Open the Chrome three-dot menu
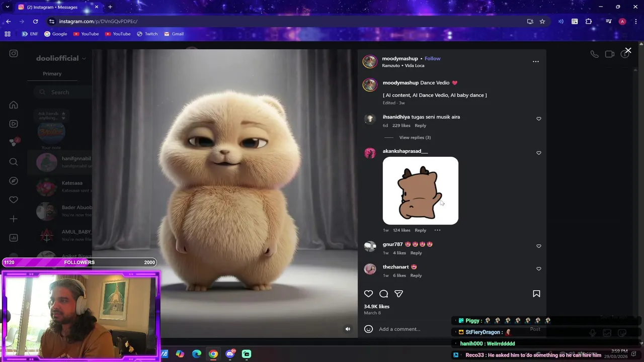The height and width of the screenshot is (362, 644). click(x=636, y=21)
